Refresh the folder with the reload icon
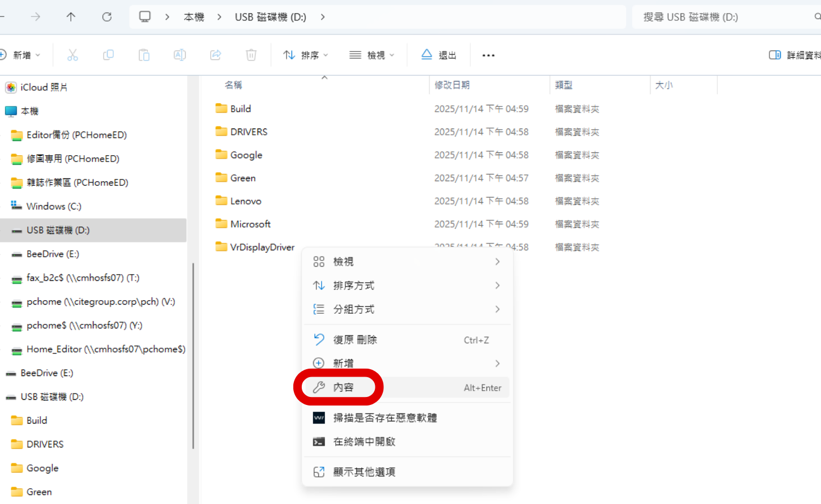This screenshot has width=821, height=504. pos(106,16)
